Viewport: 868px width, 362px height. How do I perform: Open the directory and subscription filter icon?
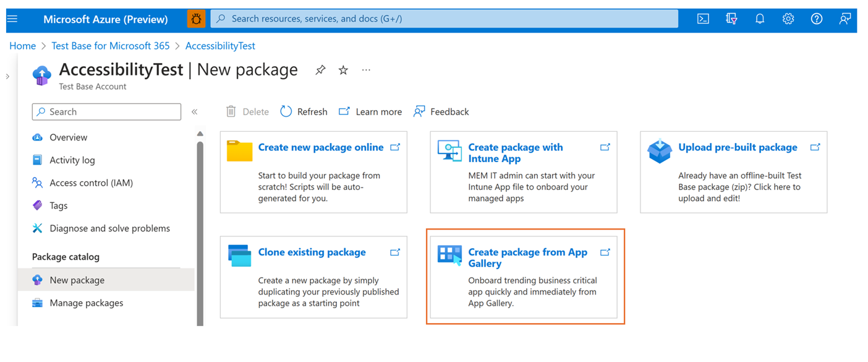[x=731, y=19]
